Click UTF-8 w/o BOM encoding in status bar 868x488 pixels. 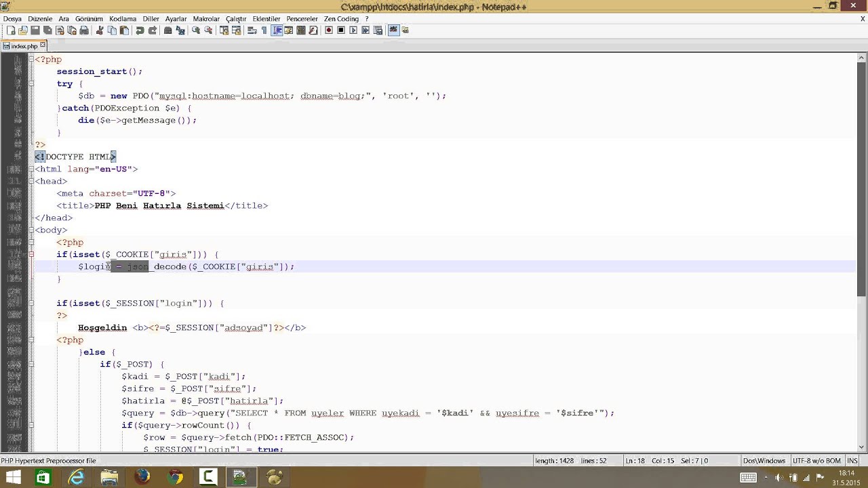(x=816, y=461)
